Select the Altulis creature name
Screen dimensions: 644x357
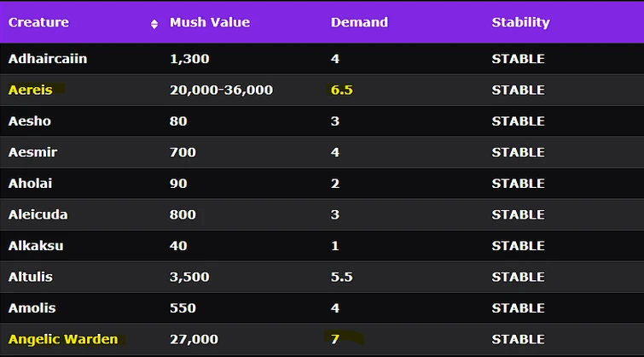click(x=32, y=277)
